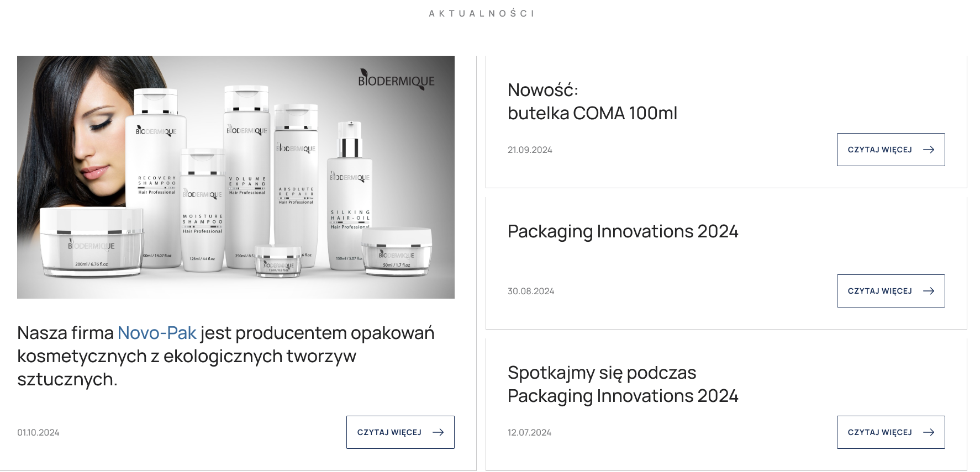Screen dimensions: 980x472
Task: Follow the blue Novo-Pak link
Action: coord(157,333)
